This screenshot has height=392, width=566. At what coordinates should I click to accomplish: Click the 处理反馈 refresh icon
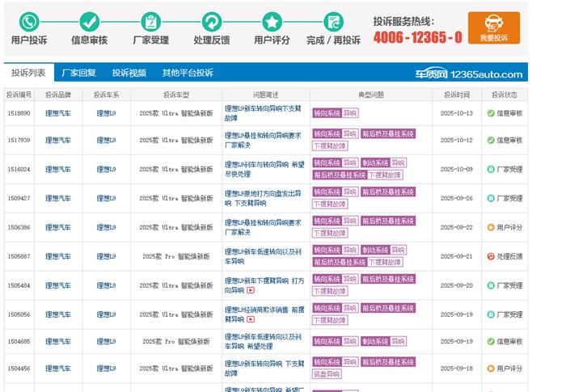click(x=211, y=22)
